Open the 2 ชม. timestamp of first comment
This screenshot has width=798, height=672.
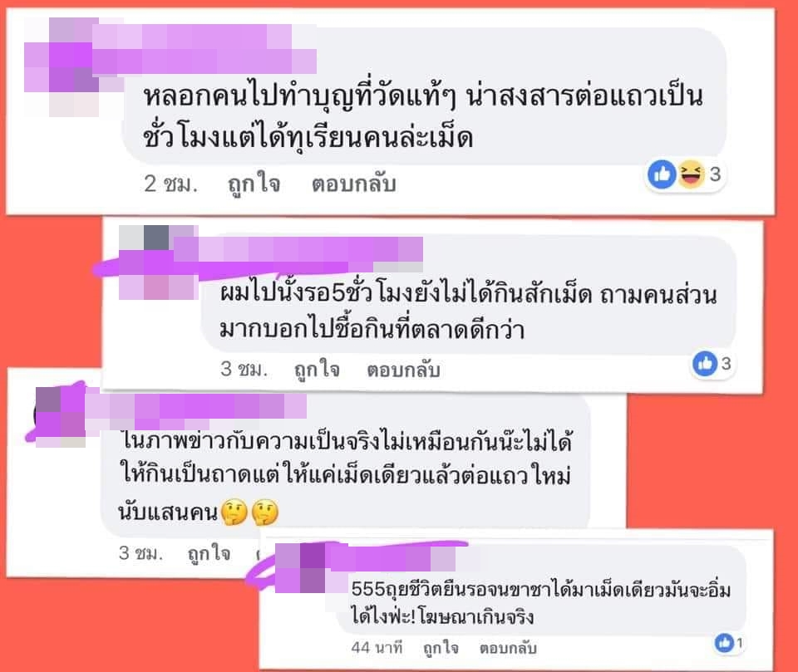point(170,184)
